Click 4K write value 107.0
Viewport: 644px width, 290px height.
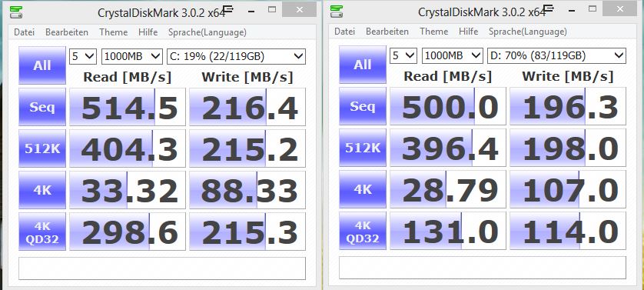(x=568, y=189)
